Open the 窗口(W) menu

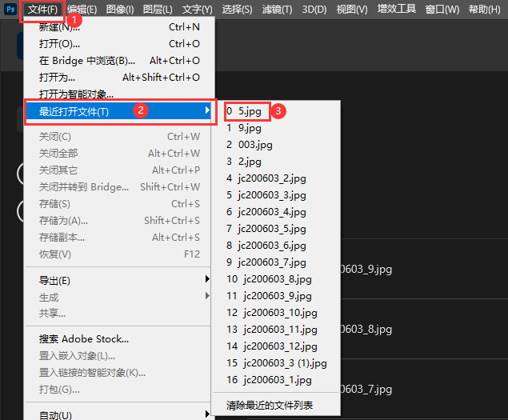coord(442,10)
